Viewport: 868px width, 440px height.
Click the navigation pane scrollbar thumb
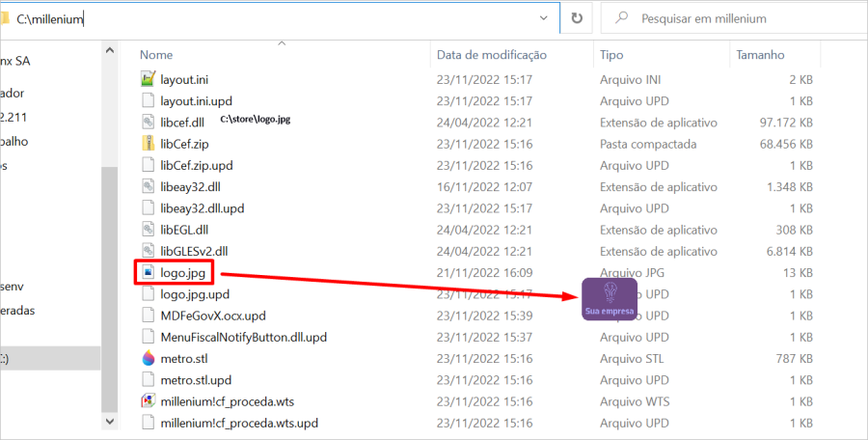click(110, 289)
